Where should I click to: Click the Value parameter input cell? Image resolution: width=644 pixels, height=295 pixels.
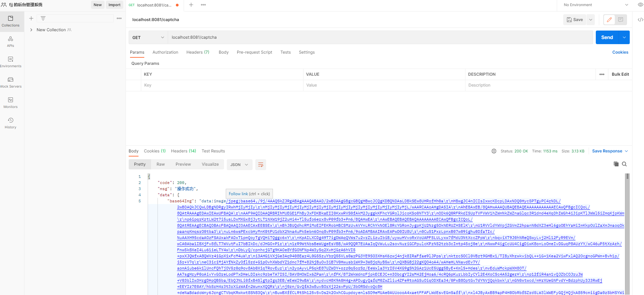(384, 85)
